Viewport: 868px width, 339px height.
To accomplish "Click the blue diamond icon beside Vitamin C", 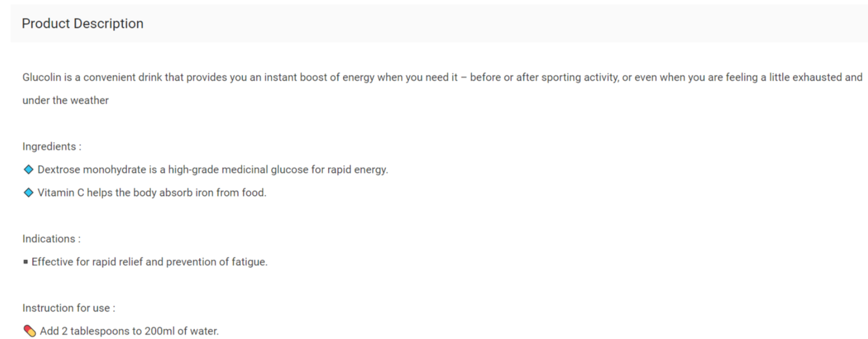I will 29,193.
